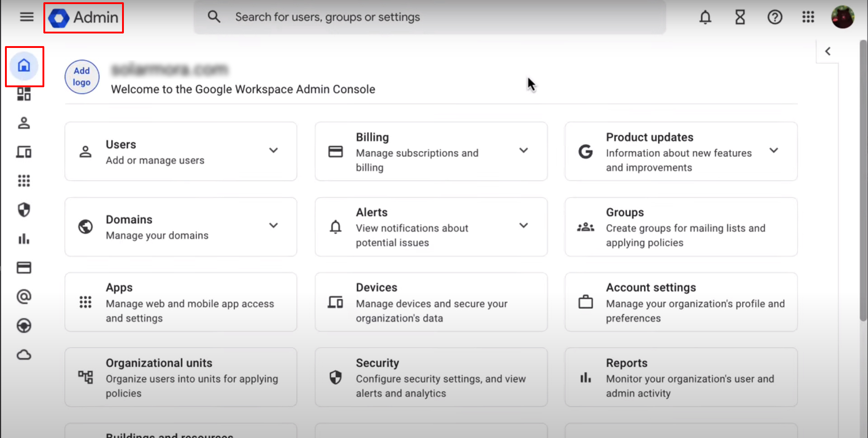Click the hierarchy icon on Organizational units card
868x438 pixels.
point(85,377)
